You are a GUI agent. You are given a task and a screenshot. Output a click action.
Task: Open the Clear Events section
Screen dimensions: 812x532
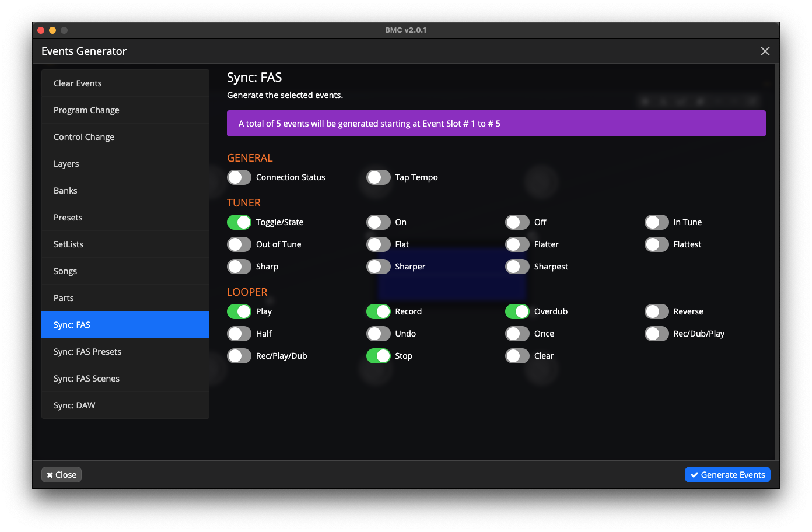(125, 83)
